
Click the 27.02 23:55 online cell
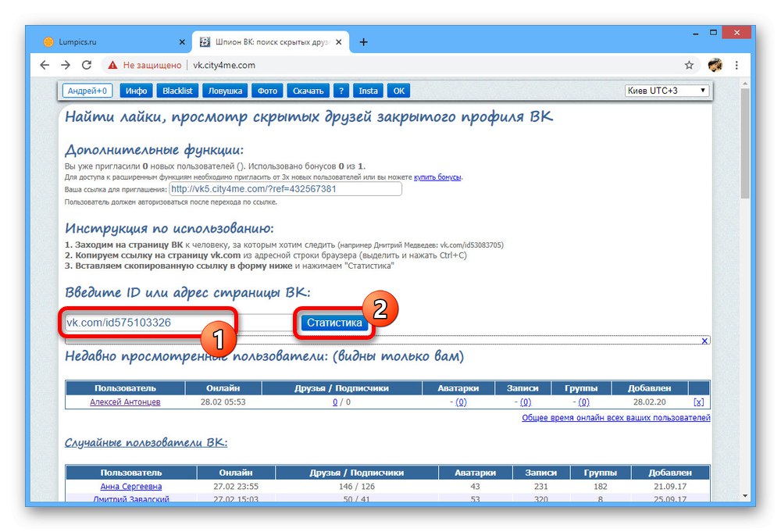[x=236, y=486]
